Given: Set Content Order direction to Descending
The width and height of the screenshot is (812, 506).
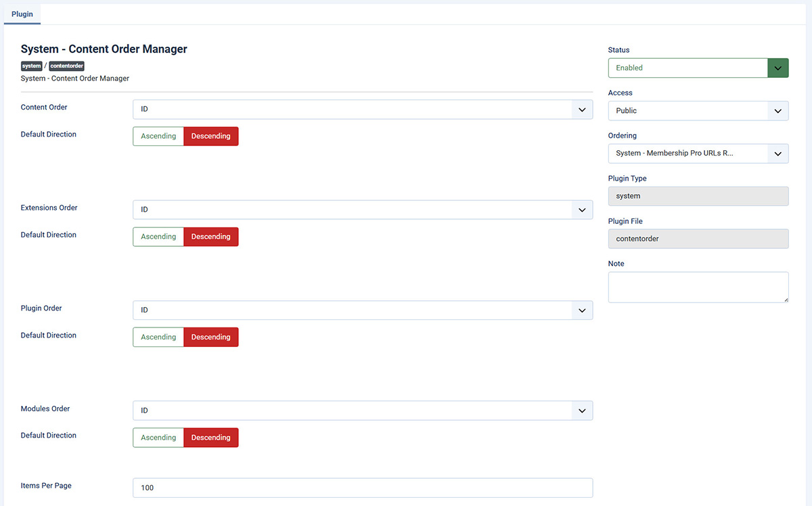Looking at the screenshot, I should tap(210, 136).
